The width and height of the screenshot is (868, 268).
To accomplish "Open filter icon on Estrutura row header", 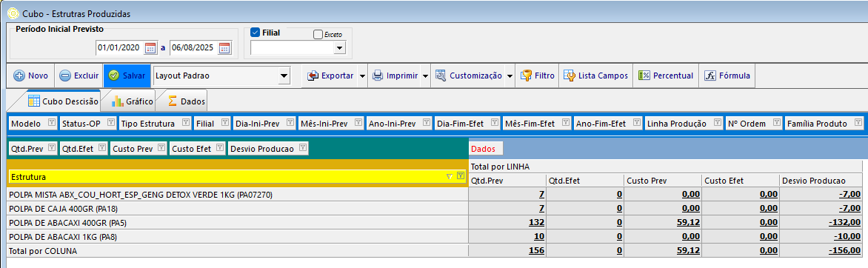I will coord(461,176).
